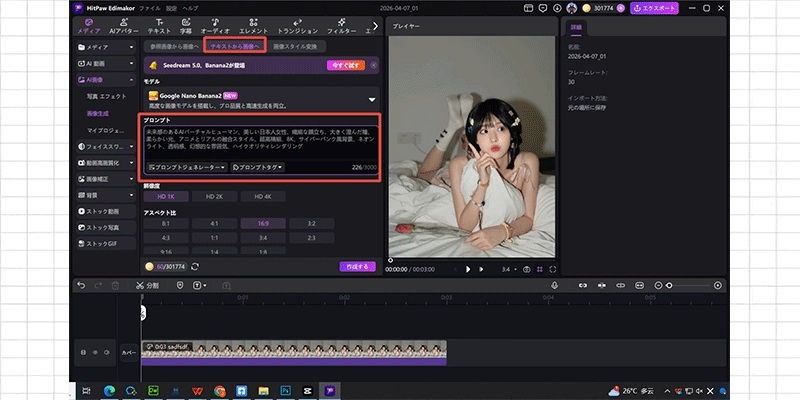Expand the フェイススワップ sidebar section
800x400 pixels.
pyautogui.click(x=106, y=146)
